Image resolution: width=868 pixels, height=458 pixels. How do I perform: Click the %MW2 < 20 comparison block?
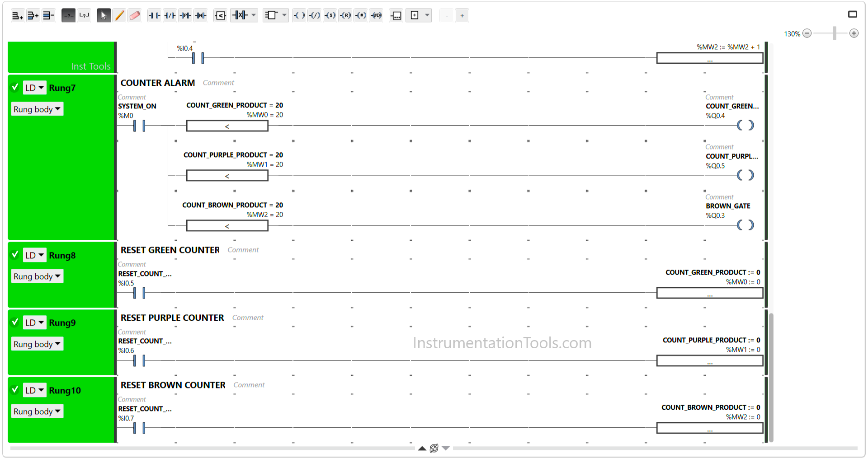tap(227, 226)
